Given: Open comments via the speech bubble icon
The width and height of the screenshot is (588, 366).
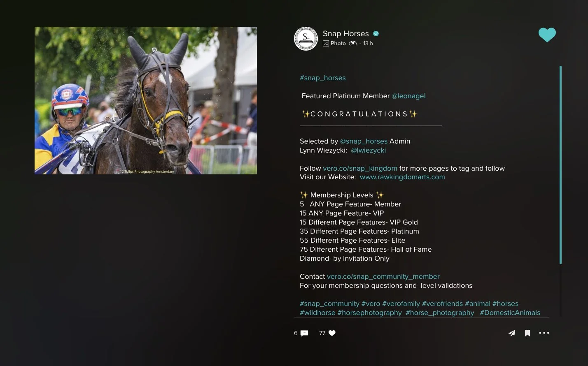Looking at the screenshot, I should pyautogui.click(x=304, y=333).
